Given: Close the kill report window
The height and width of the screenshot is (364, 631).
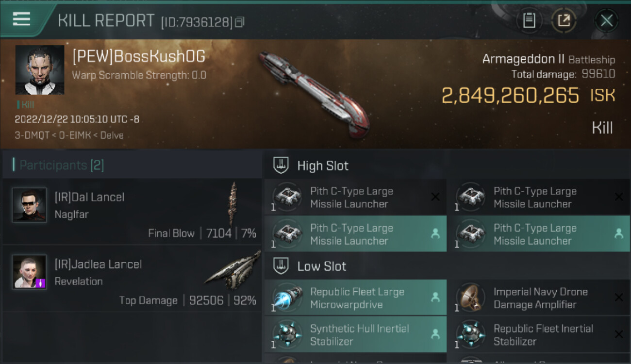Looking at the screenshot, I should 606,21.
